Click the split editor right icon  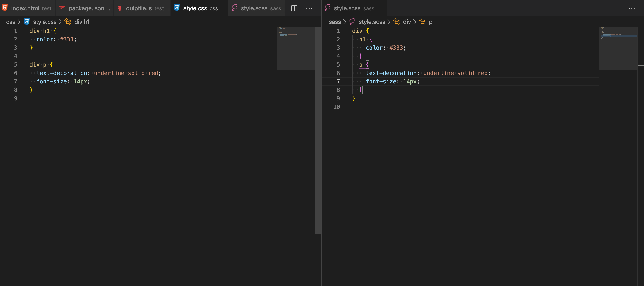coord(294,8)
